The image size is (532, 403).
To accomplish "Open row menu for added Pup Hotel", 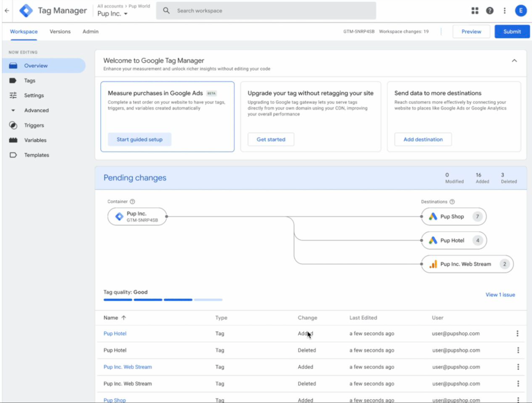I will (517, 334).
